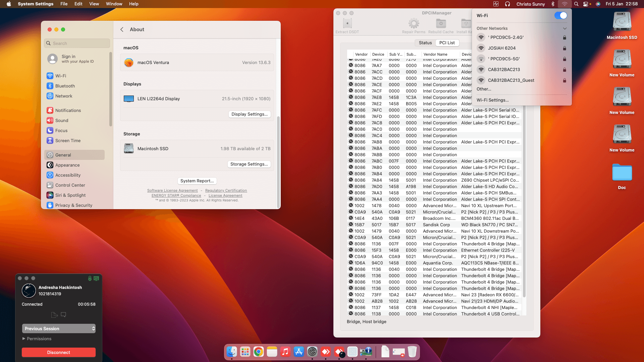Open the Software License Agreement link
644x362 pixels.
172,190
